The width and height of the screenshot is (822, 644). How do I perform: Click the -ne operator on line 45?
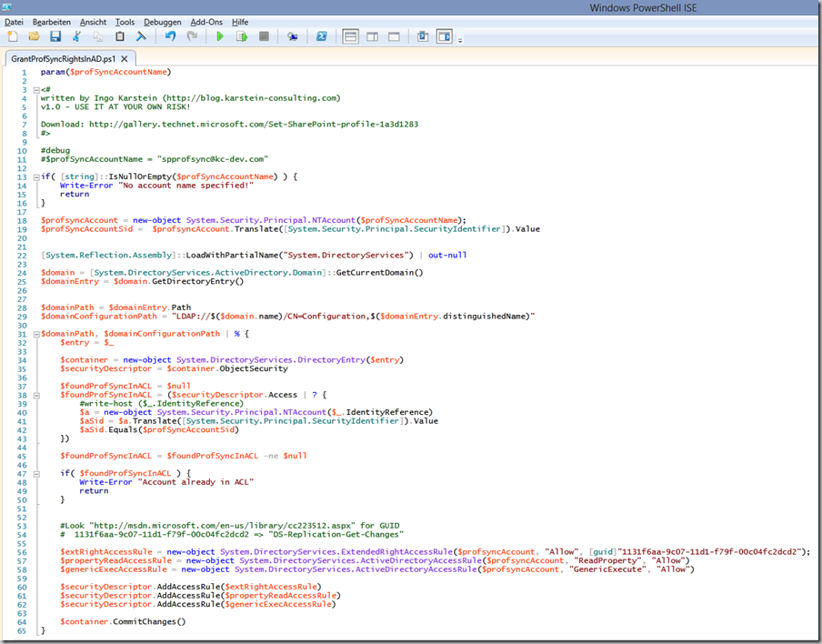click(270, 456)
